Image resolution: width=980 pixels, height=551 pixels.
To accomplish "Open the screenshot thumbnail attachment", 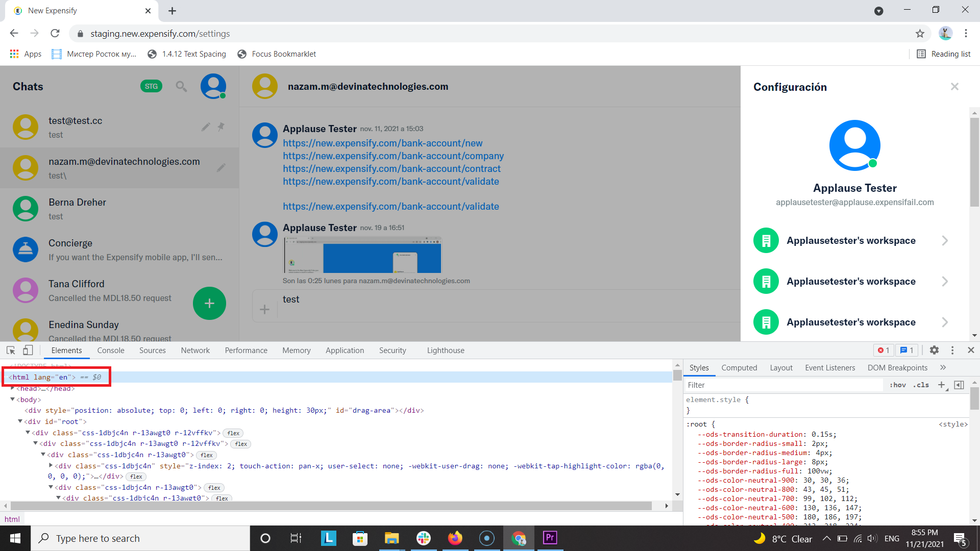I will click(x=362, y=255).
